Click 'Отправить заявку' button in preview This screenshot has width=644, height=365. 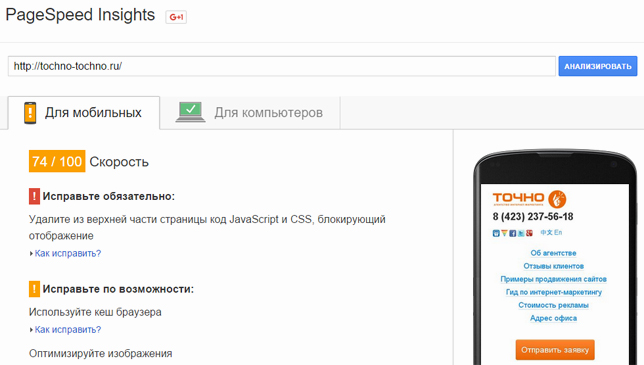(x=555, y=350)
